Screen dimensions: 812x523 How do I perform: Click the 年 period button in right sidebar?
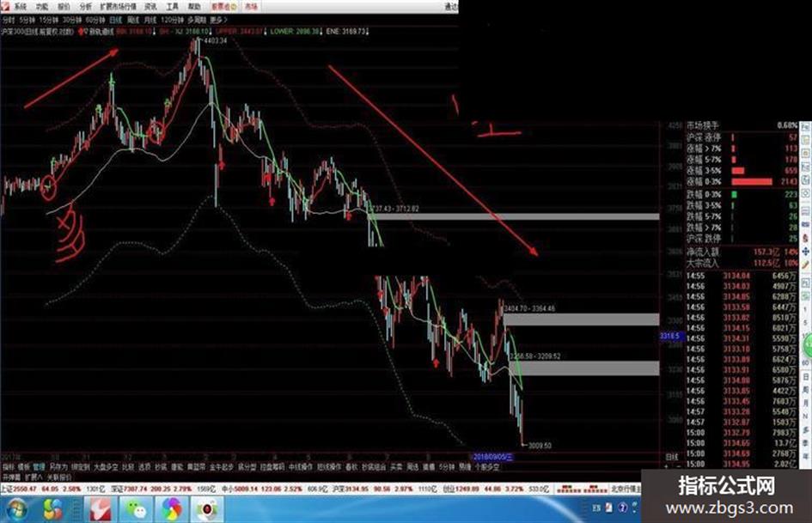pyautogui.click(x=806, y=456)
